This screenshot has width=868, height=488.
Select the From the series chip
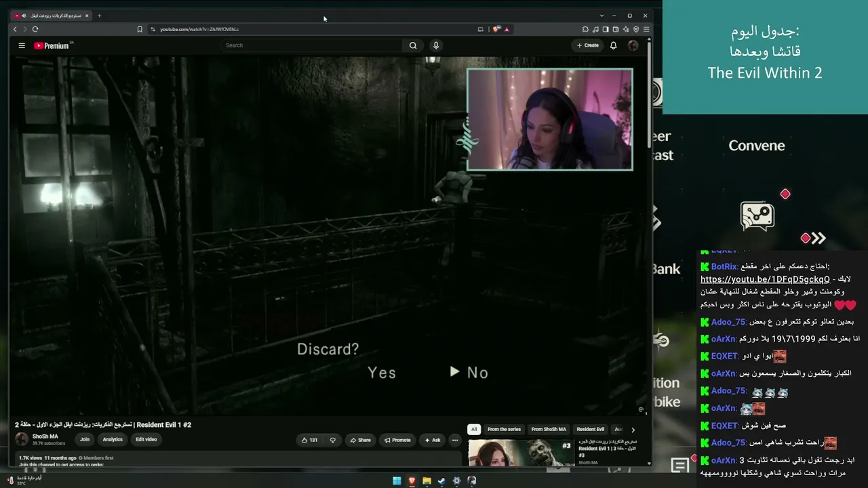click(x=504, y=429)
